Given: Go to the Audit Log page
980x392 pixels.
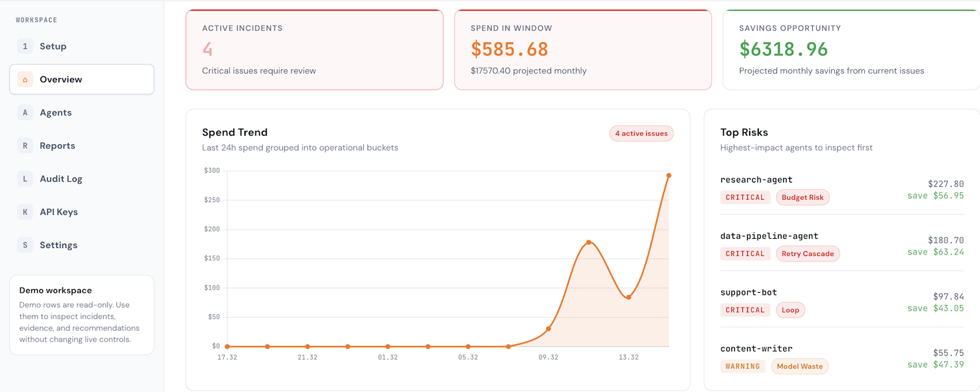Looking at the screenshot, I should pos(81,179).
